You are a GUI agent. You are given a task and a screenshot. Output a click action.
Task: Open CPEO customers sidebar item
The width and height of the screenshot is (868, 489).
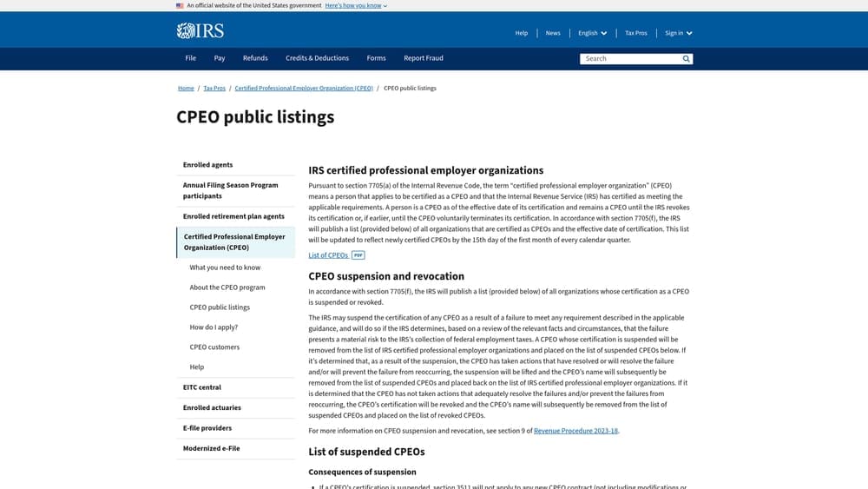214,347
